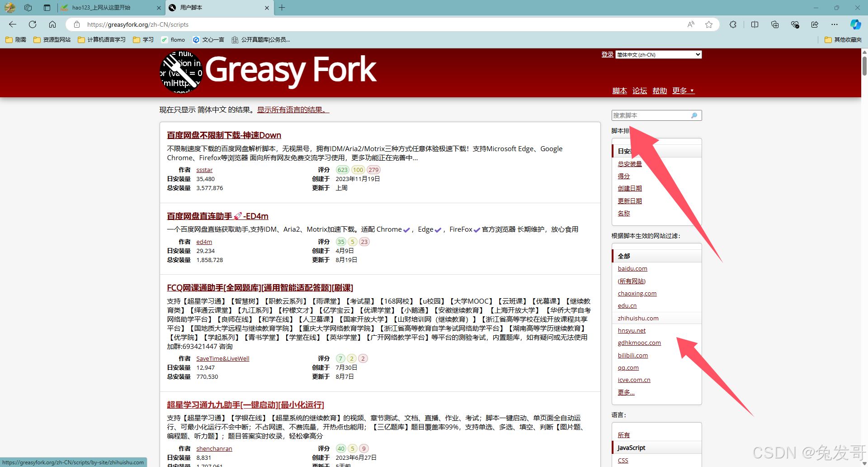Screen dimensions: 868x467
Task: Sort scripts by 更新日期
Action: 630,201
